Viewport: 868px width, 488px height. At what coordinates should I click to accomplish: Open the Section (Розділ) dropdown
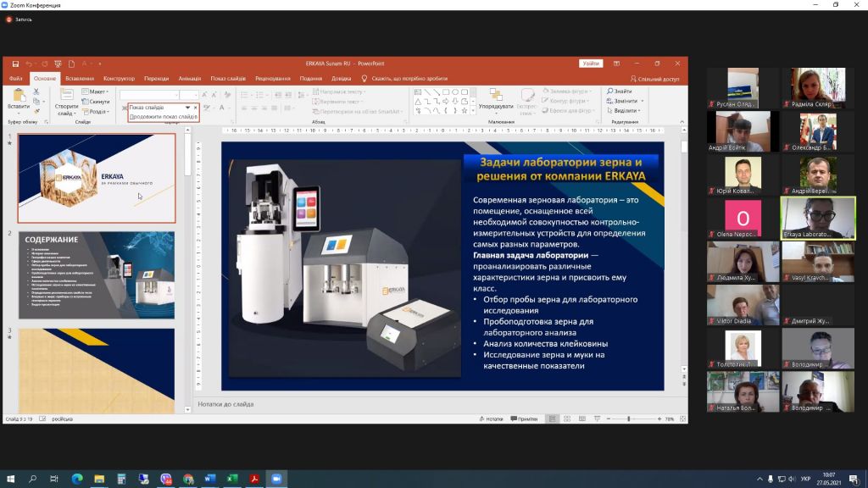pos(97,111)
